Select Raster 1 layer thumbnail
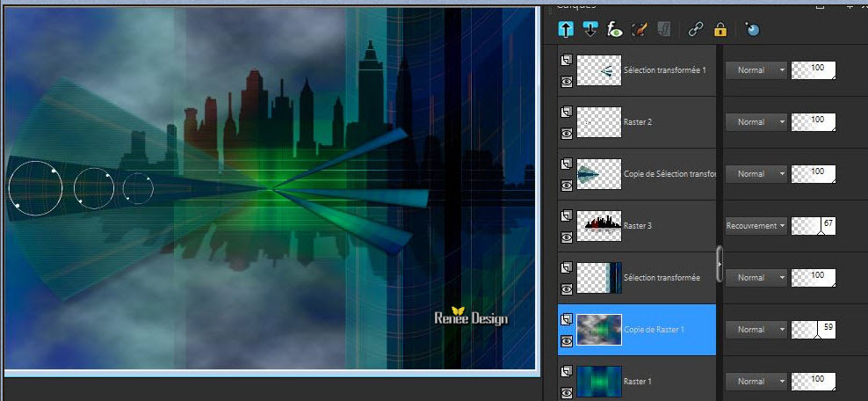This screenshot has height=401, width=868. pyautogui.click(x=599, y=382)
